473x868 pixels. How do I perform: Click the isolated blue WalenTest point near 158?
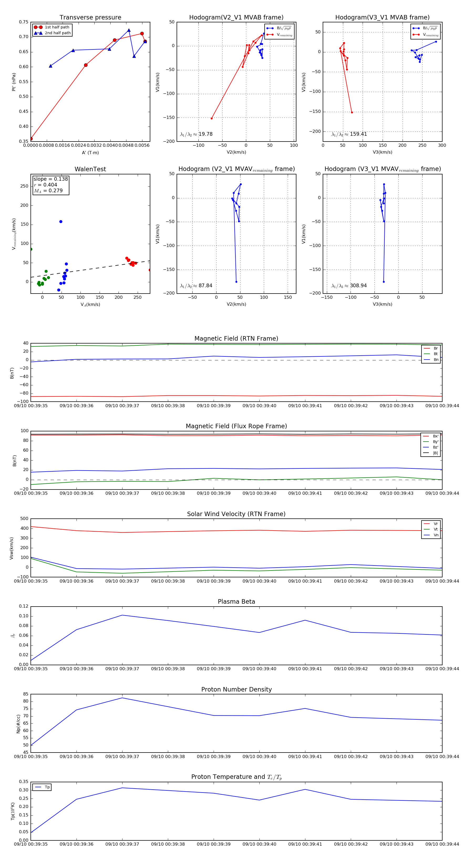(x=61, y=222)
